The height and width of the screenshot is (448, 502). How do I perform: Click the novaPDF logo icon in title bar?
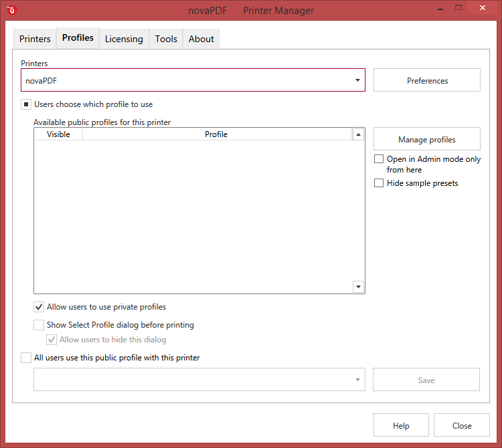tap(12, 10)
